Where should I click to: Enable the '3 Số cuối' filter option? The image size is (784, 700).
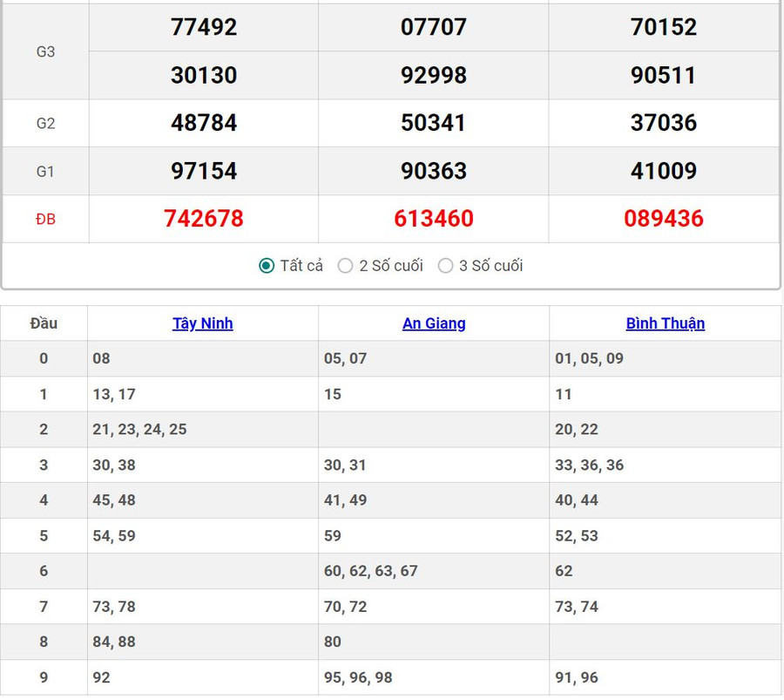click(x=446, y=266)
